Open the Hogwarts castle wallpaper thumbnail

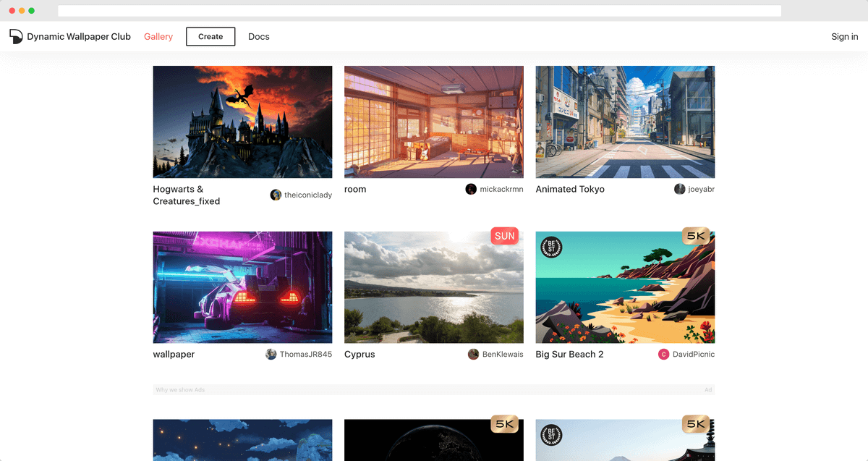pos(243,122)
